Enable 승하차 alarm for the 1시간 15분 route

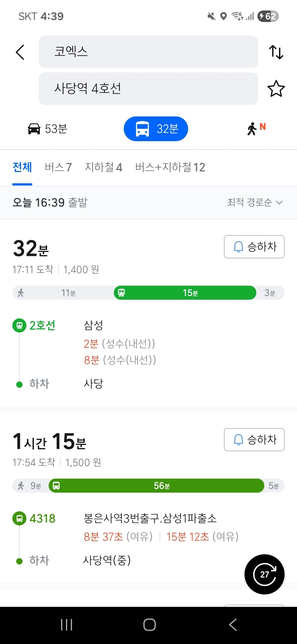pos(254,440)
